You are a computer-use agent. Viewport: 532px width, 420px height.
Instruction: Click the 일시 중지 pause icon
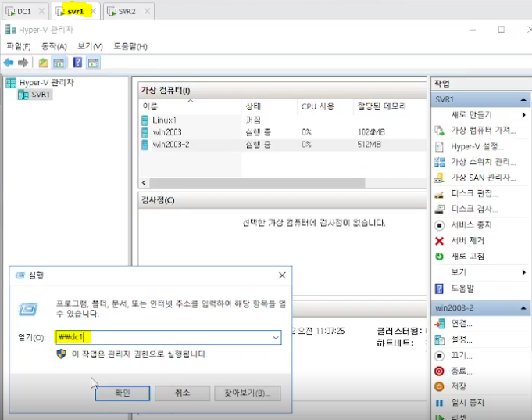(x=439, y=403)
